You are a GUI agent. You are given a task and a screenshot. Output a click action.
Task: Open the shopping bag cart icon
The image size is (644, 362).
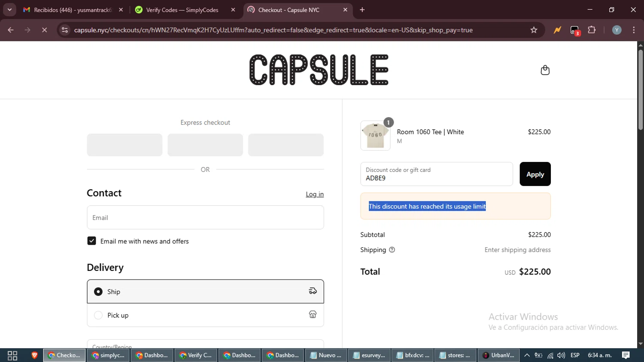pyautogui.click(x=545, y=70)
